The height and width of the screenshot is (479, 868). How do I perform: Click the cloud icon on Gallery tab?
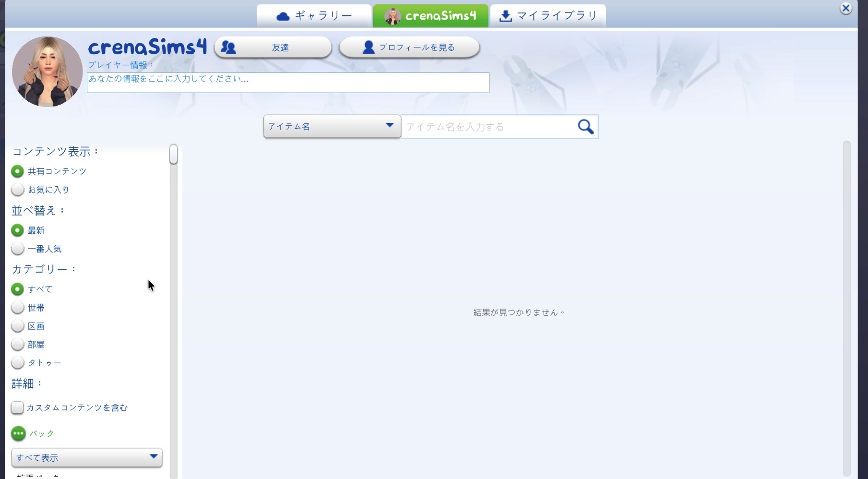coord(283,16)
